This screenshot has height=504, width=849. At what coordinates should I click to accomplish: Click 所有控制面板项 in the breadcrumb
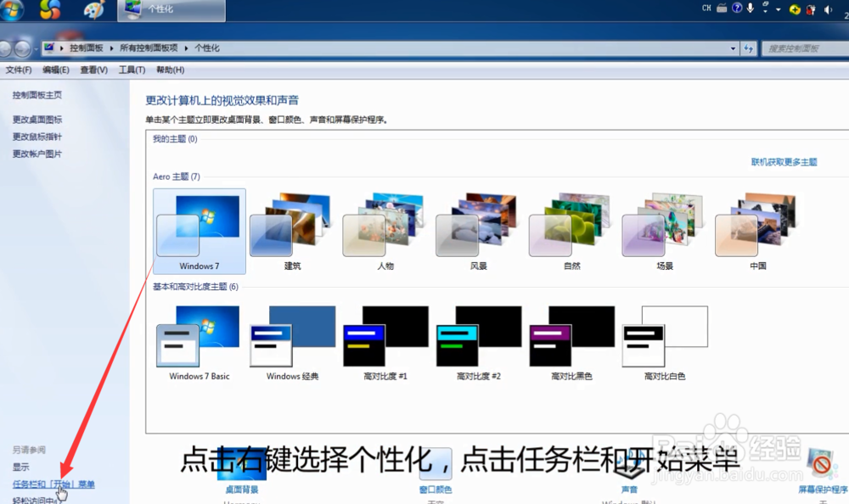point(149,48)
